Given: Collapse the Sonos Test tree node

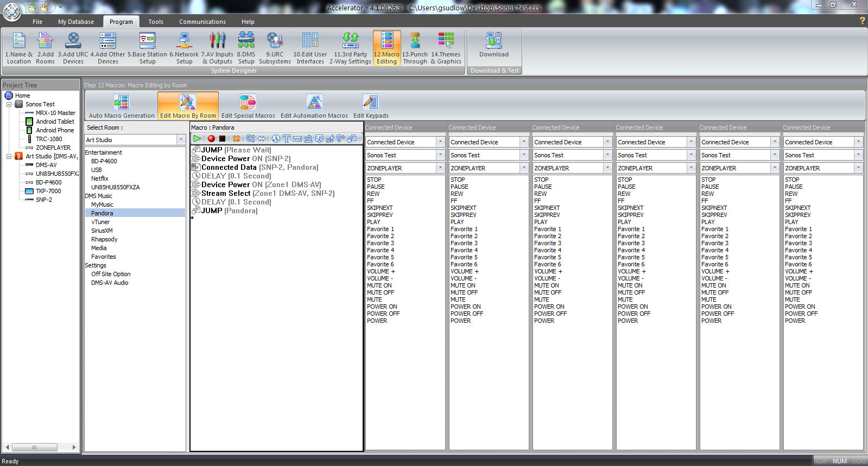Looking at the screenshot, I should [9, 104].
